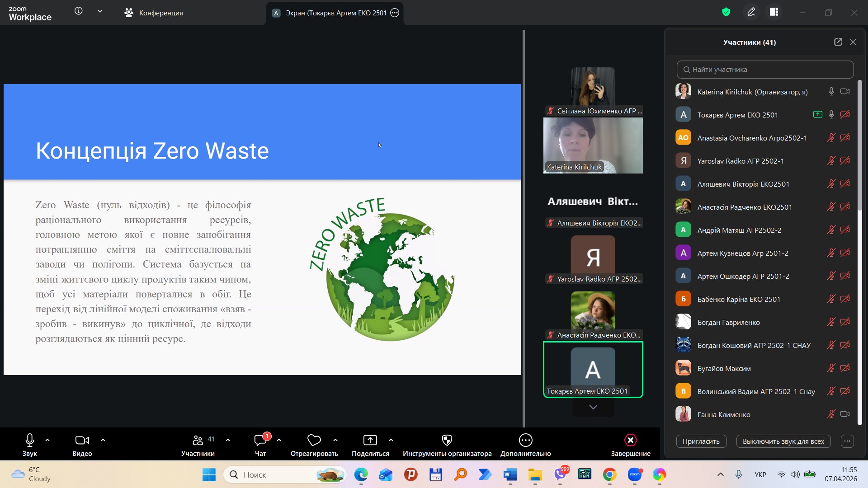Image resolution: width=868 pixels, height=488 pixels.
Task: Expand audio options arrow next to Звук
Action: (x=47, y=440)
